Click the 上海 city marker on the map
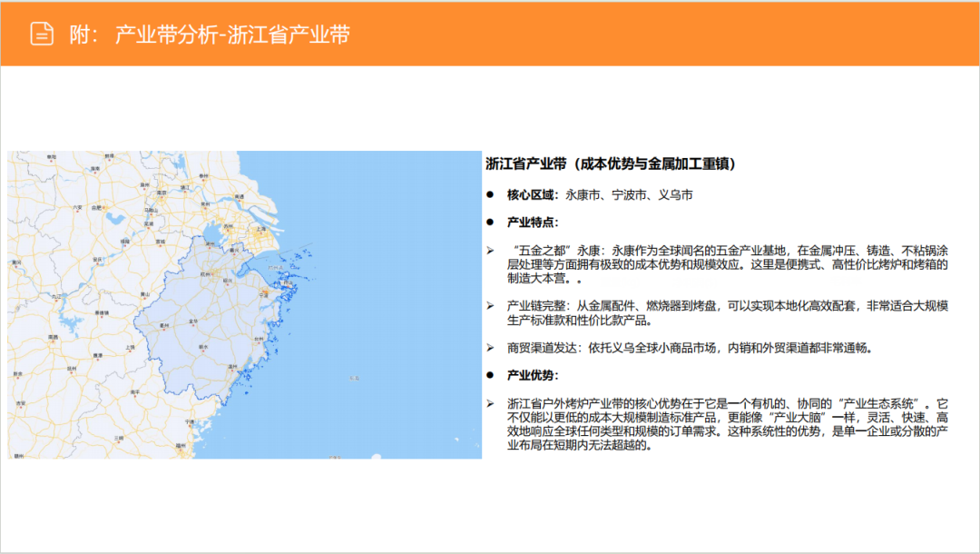The image size is (980, 554). coord(261,227)
